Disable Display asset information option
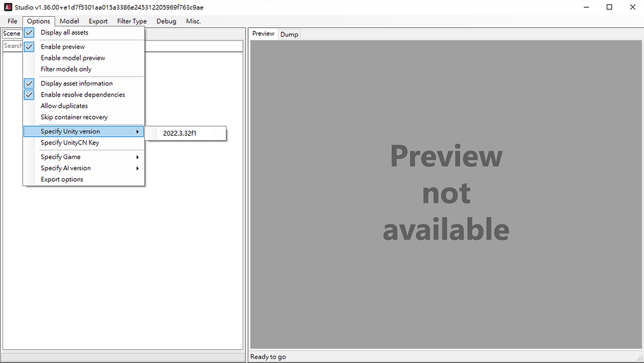 (x=77, y=83)
